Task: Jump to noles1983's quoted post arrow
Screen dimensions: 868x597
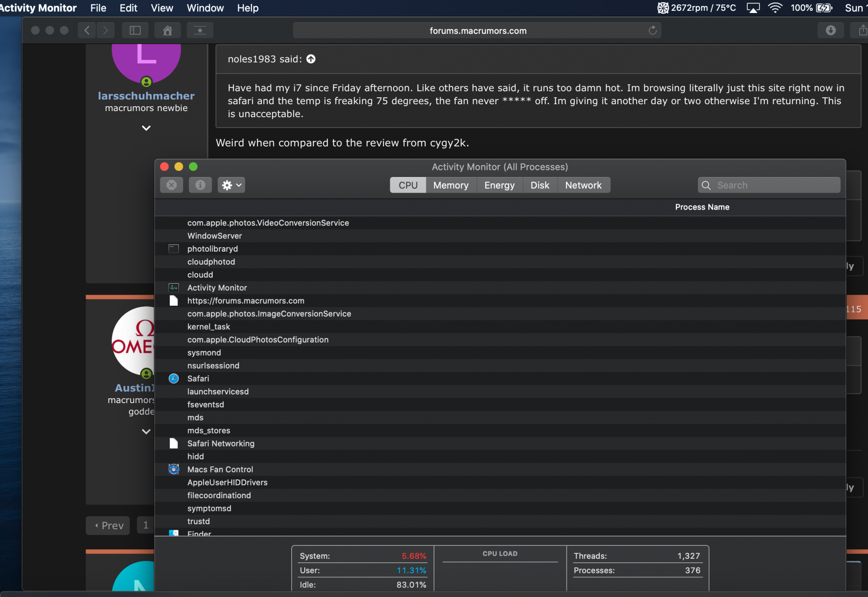Action: pos(311,59)
